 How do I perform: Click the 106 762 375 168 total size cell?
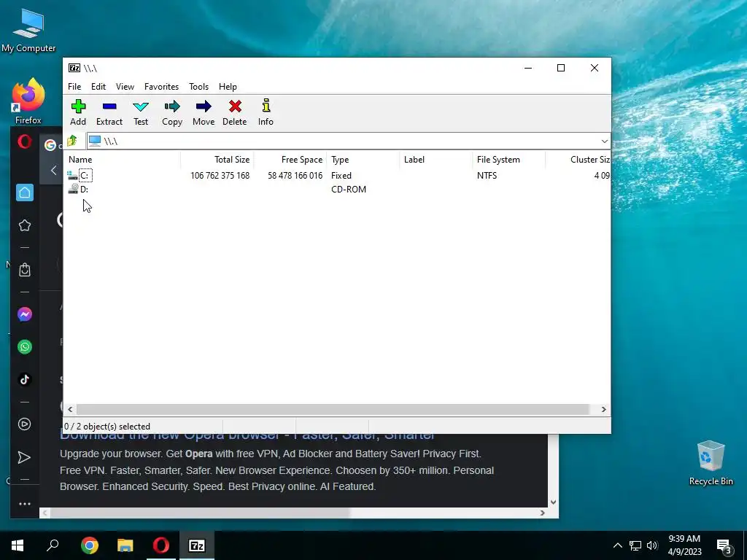tap(220, 176)
